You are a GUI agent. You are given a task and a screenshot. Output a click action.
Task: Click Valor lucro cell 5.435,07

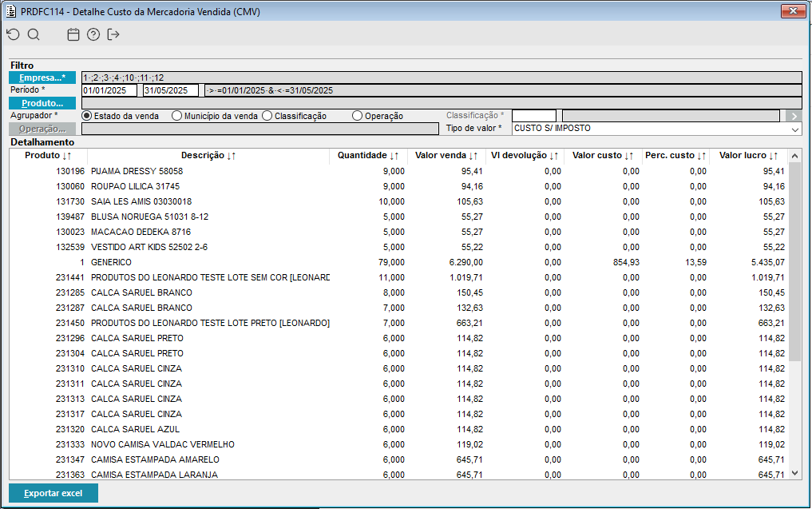coord(767,262)
